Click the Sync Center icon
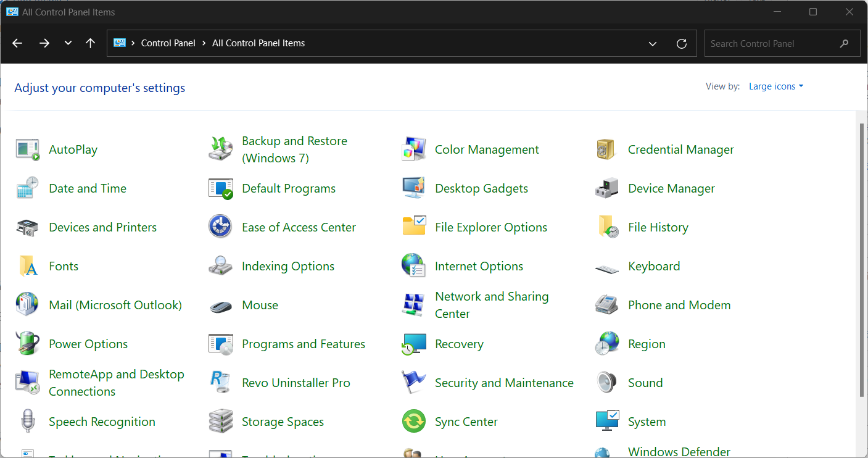The image size is (868, 458). (414, 422)
